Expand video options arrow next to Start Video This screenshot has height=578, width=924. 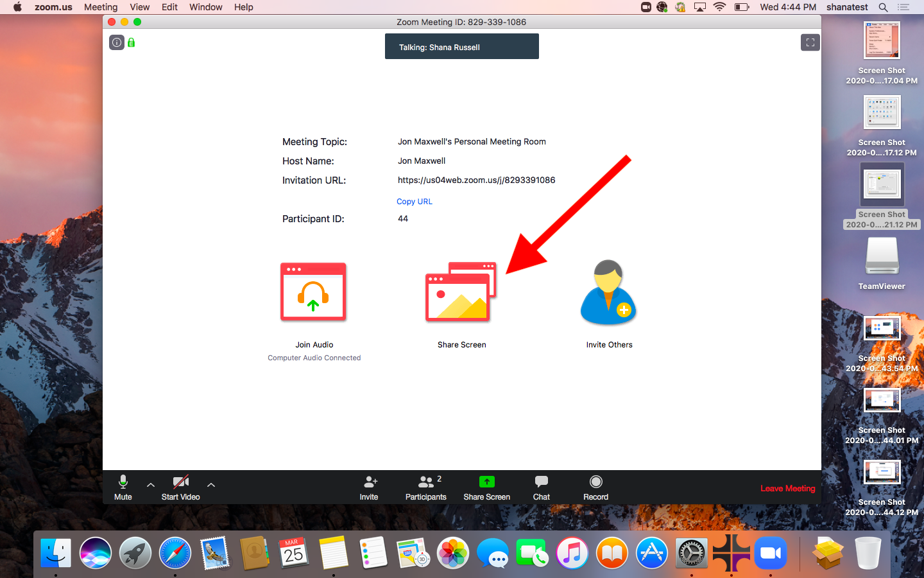211,485
